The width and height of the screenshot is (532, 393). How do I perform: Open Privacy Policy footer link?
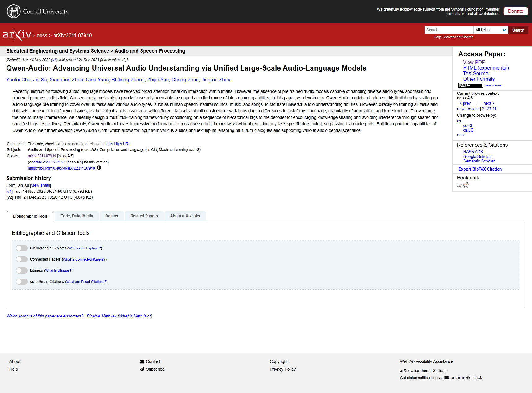282,369
